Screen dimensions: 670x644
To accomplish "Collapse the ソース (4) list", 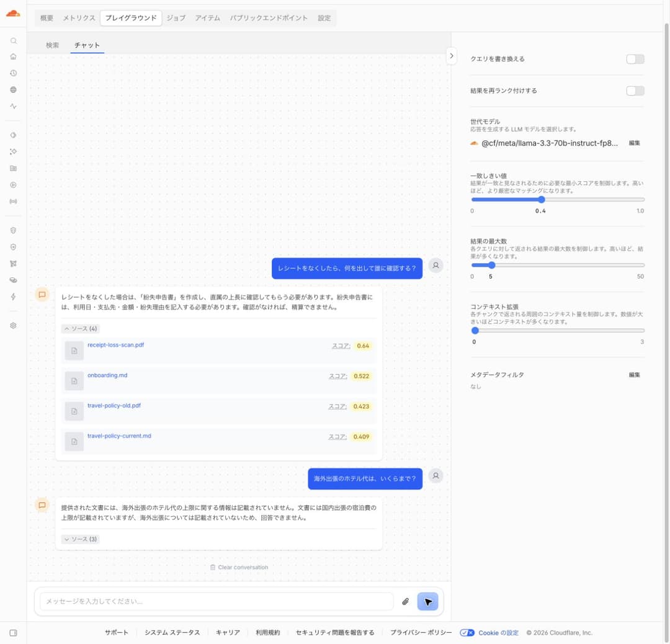I will tap(80, 329).
